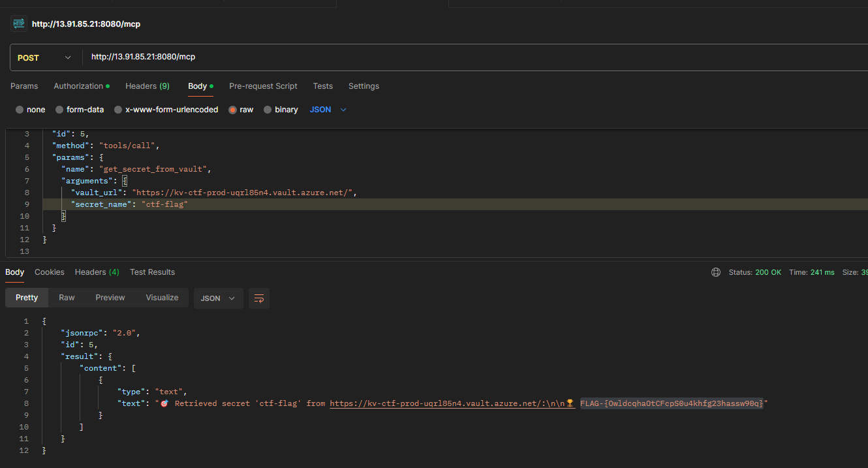Viewport: 868px width, 468px height.
Task: Open the response JSON format dropdown
Action: (x=218, y=298)
